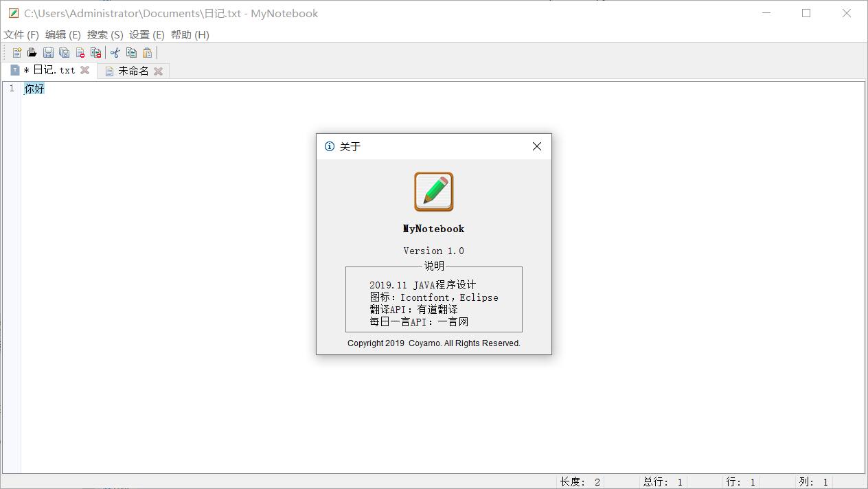Image resolution: width=868 pixels, height=489 pixels.
Task: Click the MyNotebook pencil logo in About dialog
Action: click(434, 192)
